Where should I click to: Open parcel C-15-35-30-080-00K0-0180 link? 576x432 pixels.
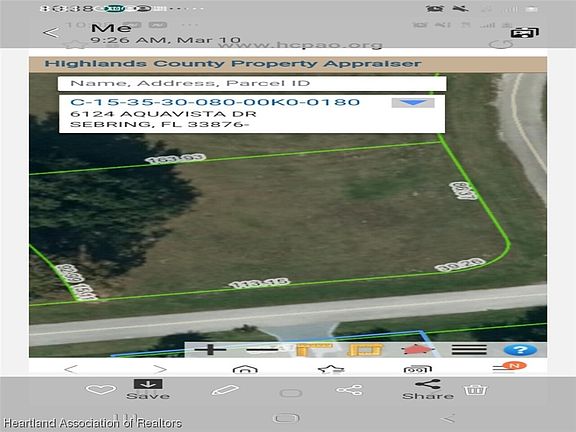click(x=215, y=102)
